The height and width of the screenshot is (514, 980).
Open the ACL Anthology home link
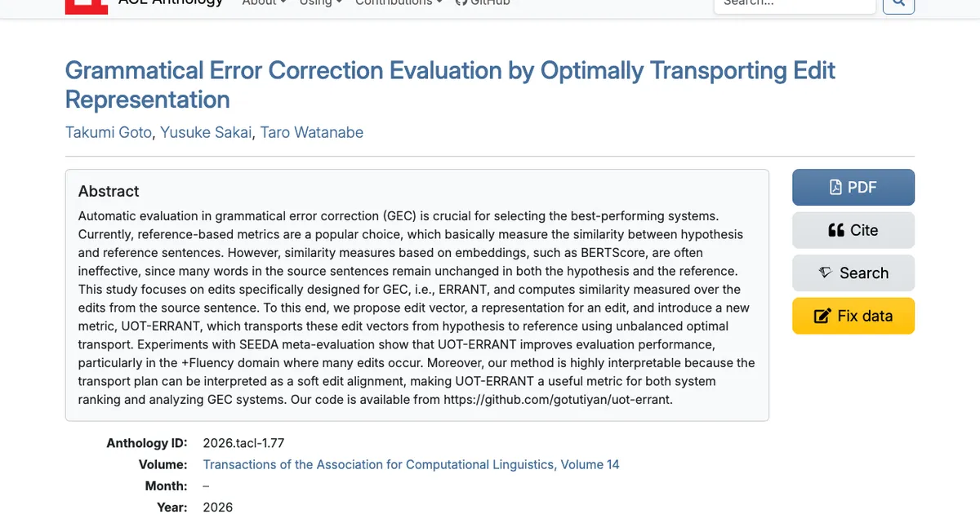click(171, 3)
